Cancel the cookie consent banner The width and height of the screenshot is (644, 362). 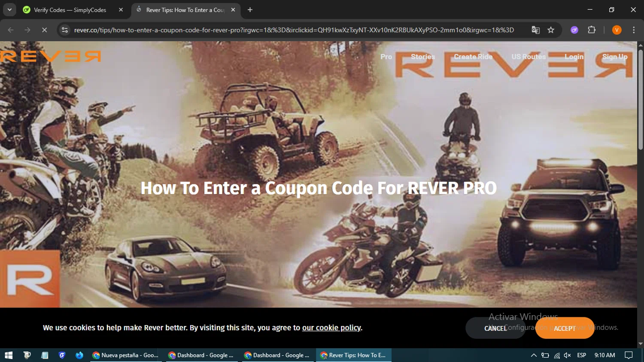click(x=495, y=328)
